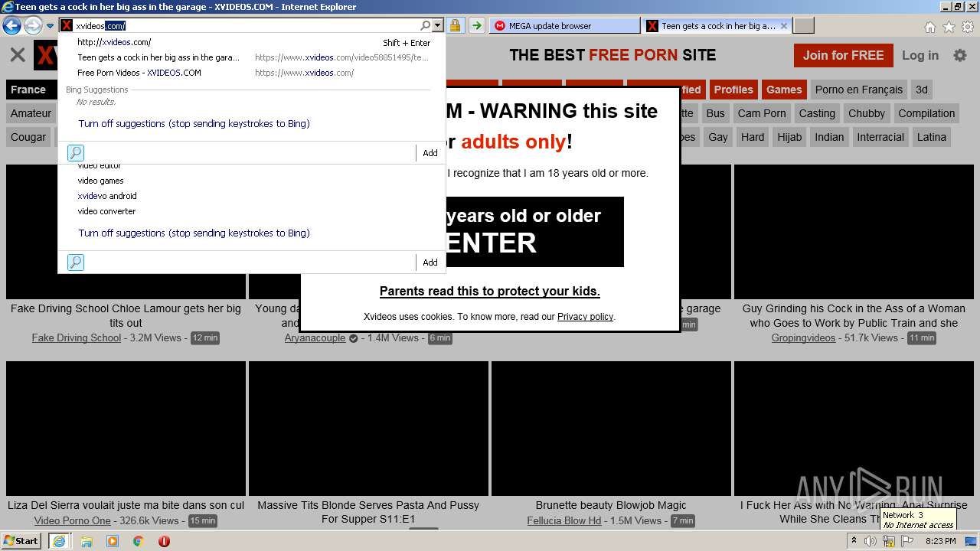
Task: Open the Video Porno One channel link
Action: [x=73, y=520]
